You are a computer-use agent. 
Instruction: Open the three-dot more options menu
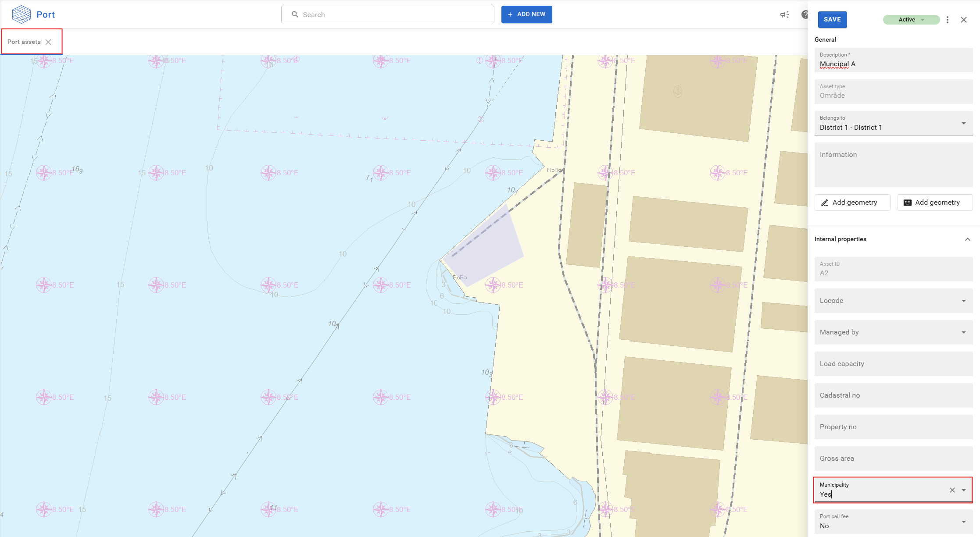coord(948,20)
